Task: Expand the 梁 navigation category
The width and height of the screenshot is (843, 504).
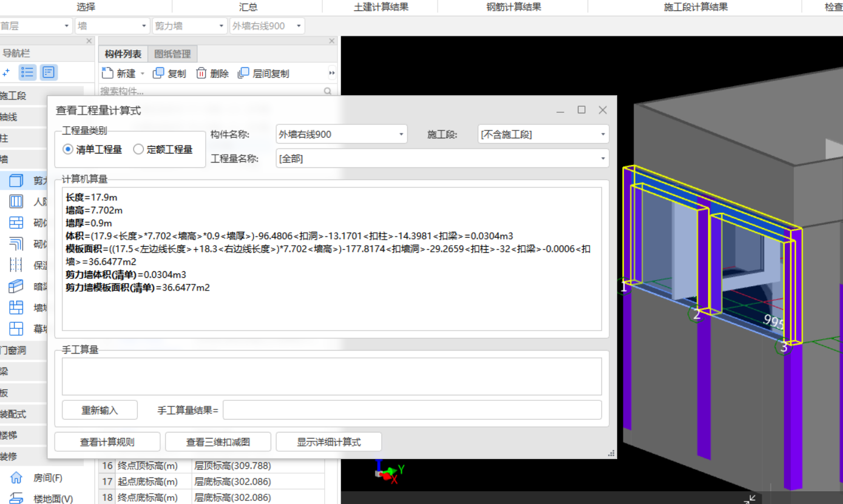Action: tap(24, 371)
